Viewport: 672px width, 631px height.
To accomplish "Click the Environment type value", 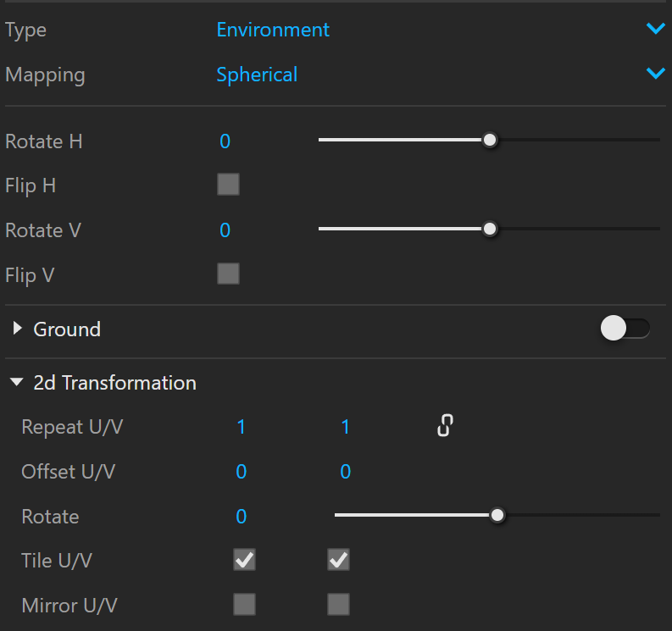I will 273,30.
